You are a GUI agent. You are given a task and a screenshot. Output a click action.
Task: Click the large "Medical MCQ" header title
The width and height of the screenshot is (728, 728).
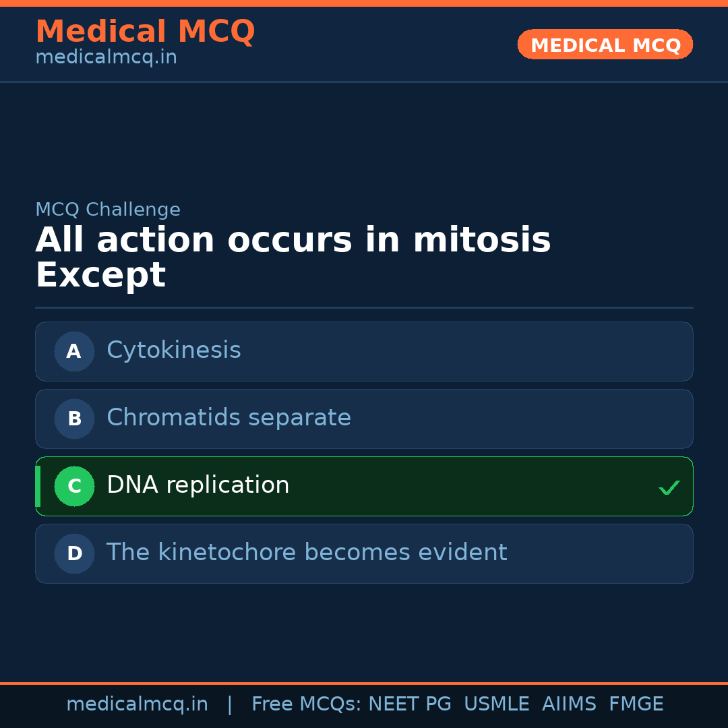pos(145,32)
